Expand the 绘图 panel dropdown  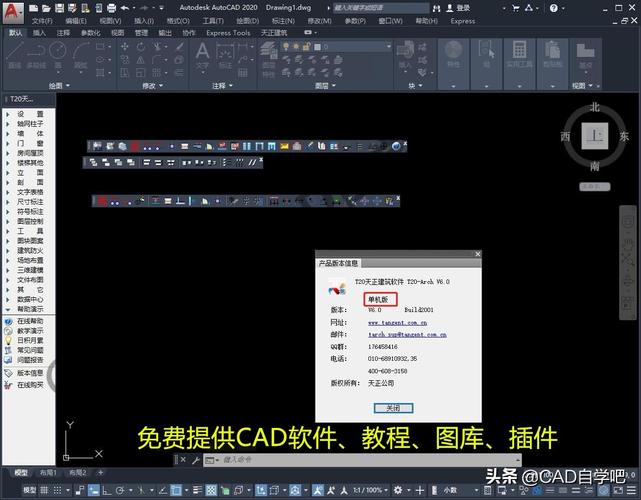pyautogui.click(x=59, y=85)
